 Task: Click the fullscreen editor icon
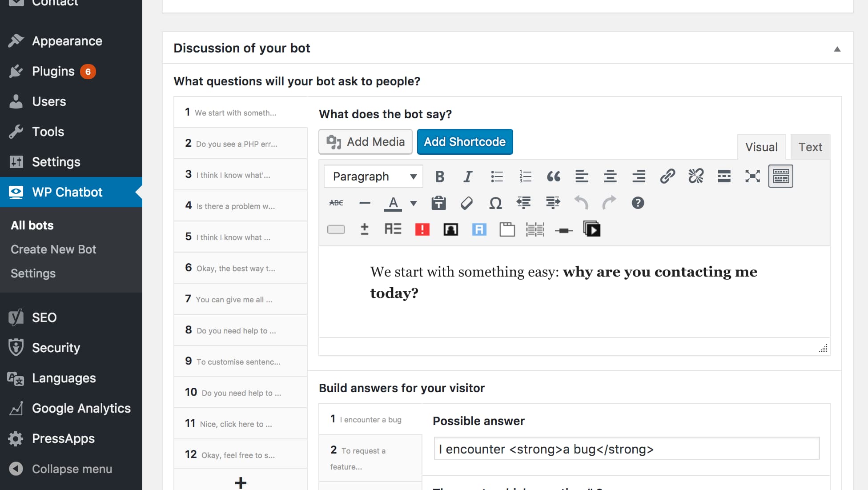pos(752,176)
